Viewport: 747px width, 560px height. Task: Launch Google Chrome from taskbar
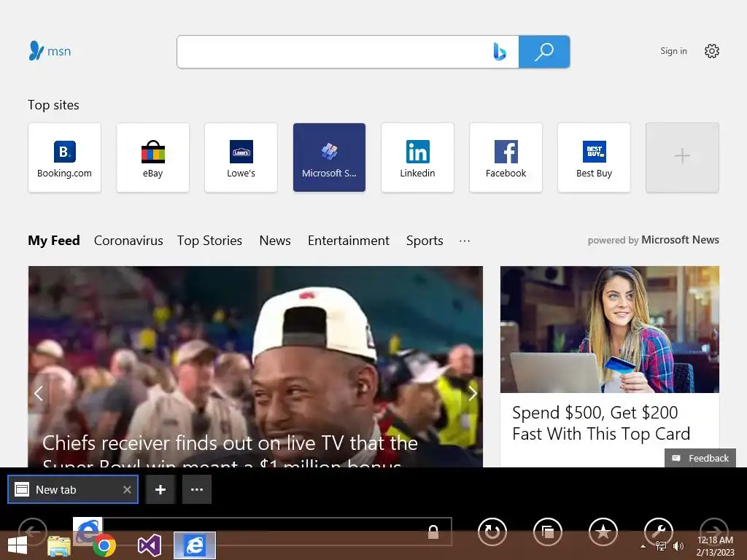point(104,545)
